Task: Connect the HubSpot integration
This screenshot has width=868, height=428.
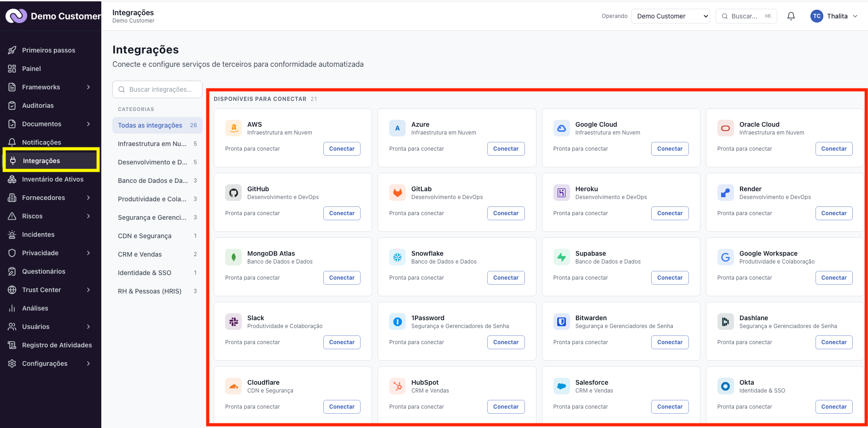Action: pos(506,407)
